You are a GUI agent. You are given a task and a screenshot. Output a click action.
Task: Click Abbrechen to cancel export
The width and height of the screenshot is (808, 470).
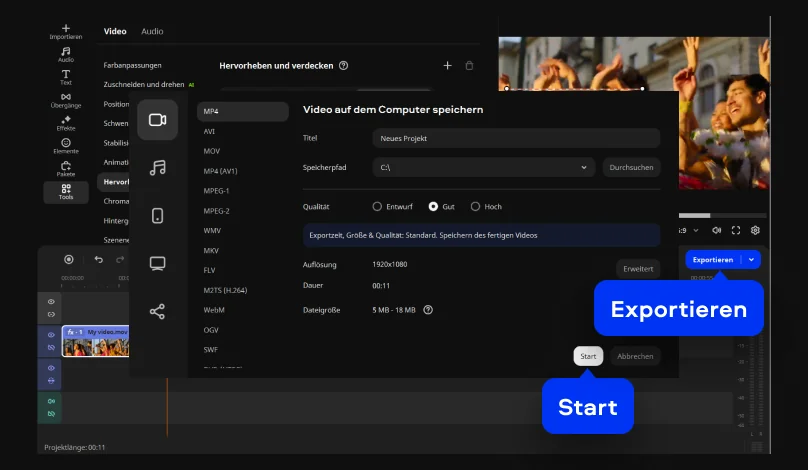click(x=635, y=356)
